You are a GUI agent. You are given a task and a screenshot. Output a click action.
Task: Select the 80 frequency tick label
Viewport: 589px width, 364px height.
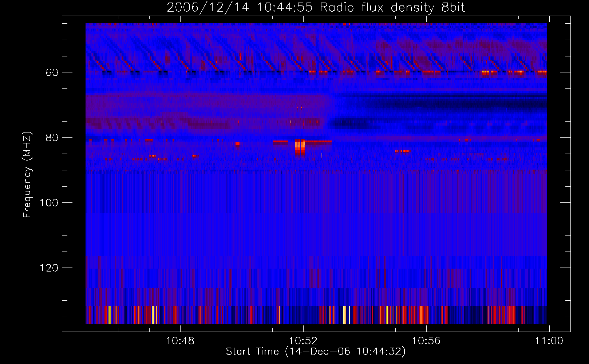[52, 138]
